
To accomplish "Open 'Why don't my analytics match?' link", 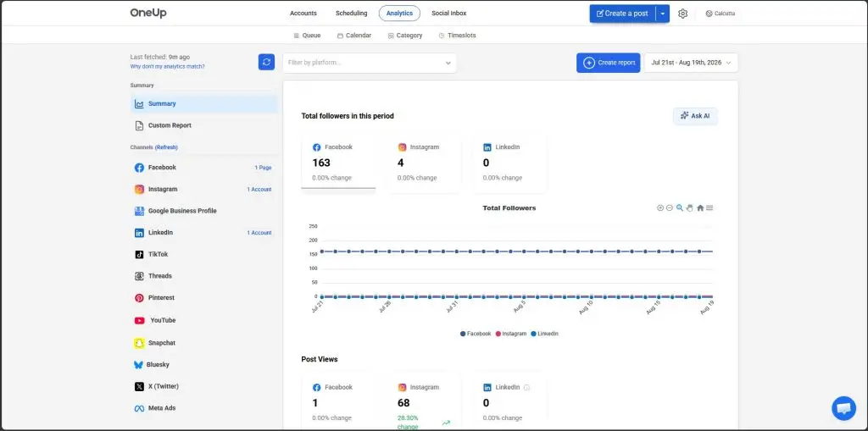I will 167,66.
